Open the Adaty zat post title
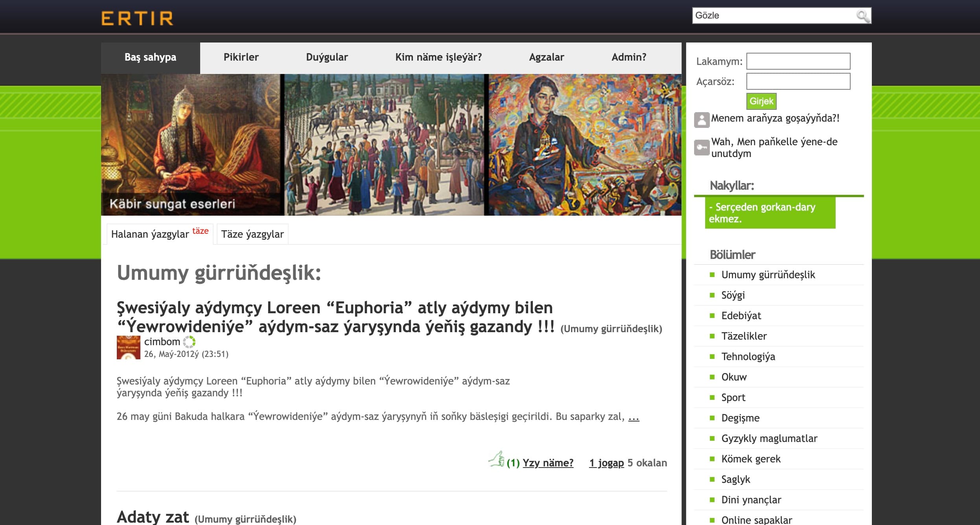980x525 pixels. pos(153,517)
